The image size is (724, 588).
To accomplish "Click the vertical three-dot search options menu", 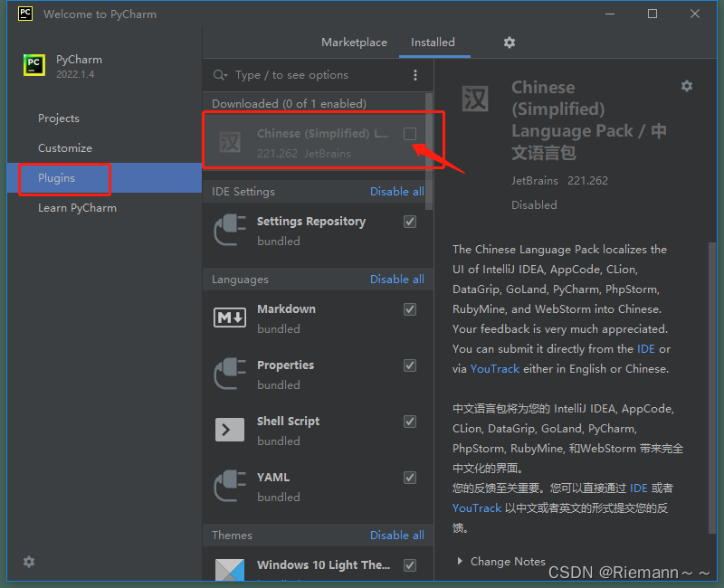I will click(415, 75).
